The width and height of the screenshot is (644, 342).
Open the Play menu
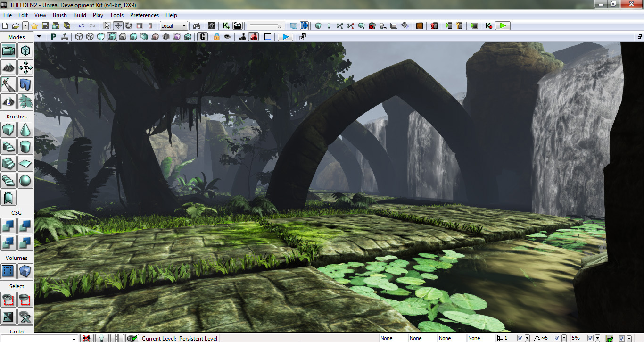coord(98,15)
